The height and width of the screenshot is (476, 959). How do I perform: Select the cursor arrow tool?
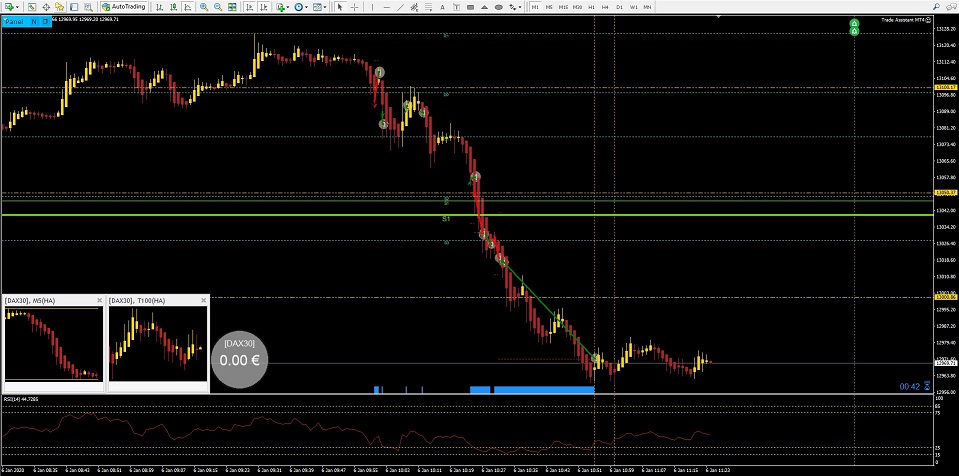[x=340, y=7]
